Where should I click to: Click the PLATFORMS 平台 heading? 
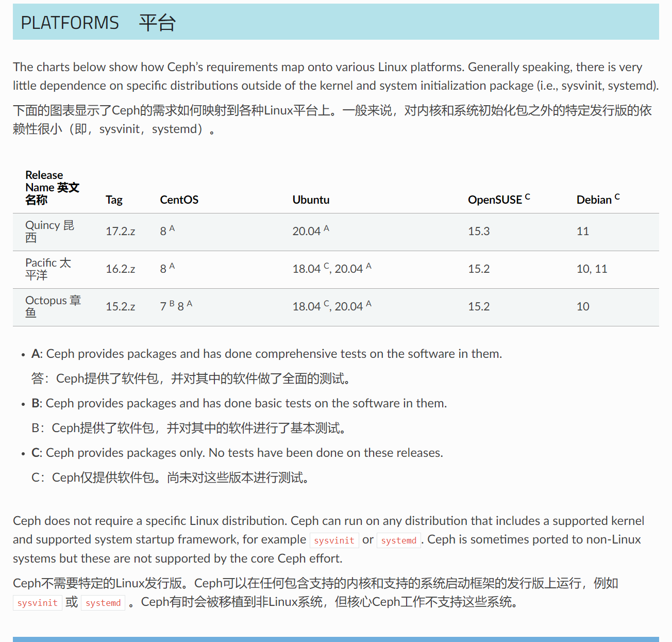point(98,23)
